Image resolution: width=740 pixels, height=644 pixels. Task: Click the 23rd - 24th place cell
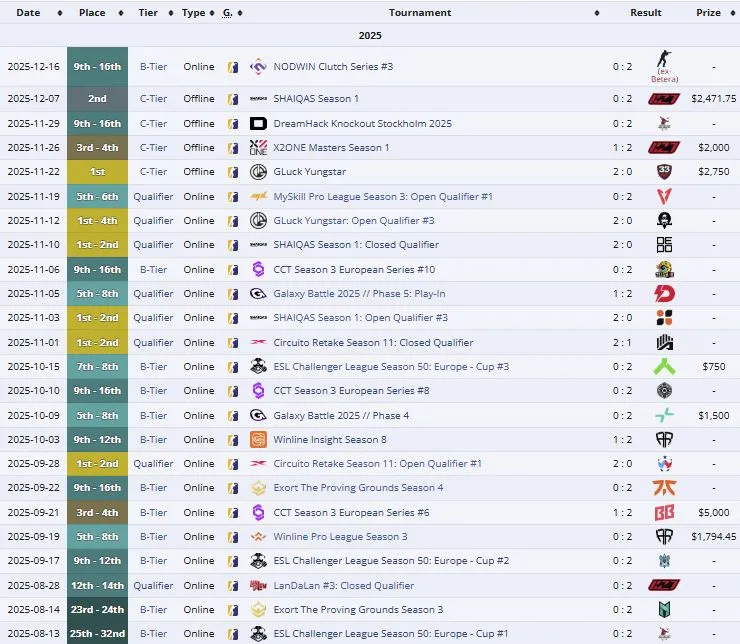coord(97,610)
